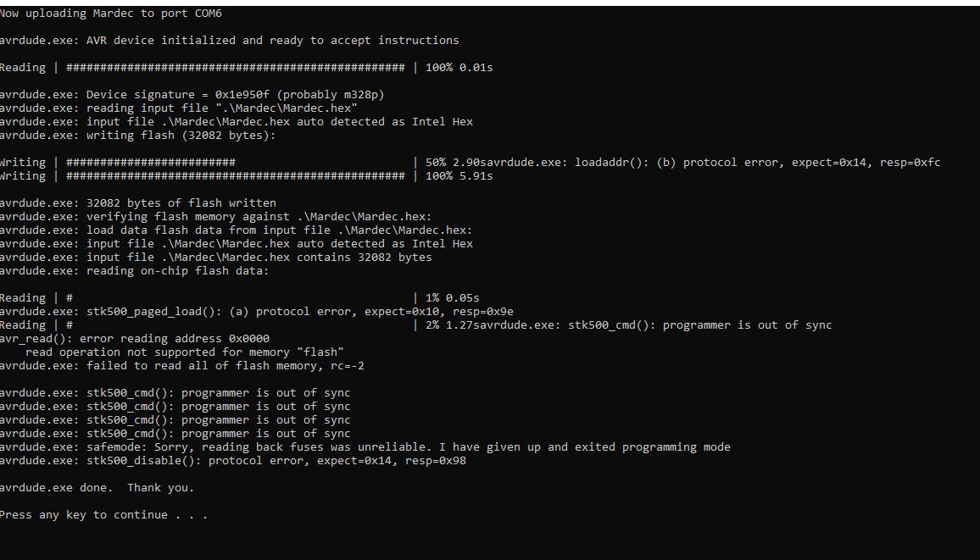The height and width of the screenshot is (560, 980).
Task: Click the stk500_paged_load() protocol error line
Action: (x=257, y=312)
